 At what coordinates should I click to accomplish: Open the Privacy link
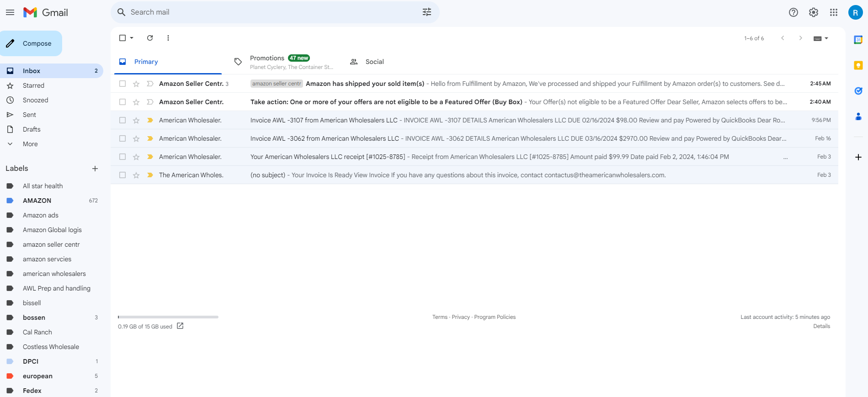pos(461,317)
